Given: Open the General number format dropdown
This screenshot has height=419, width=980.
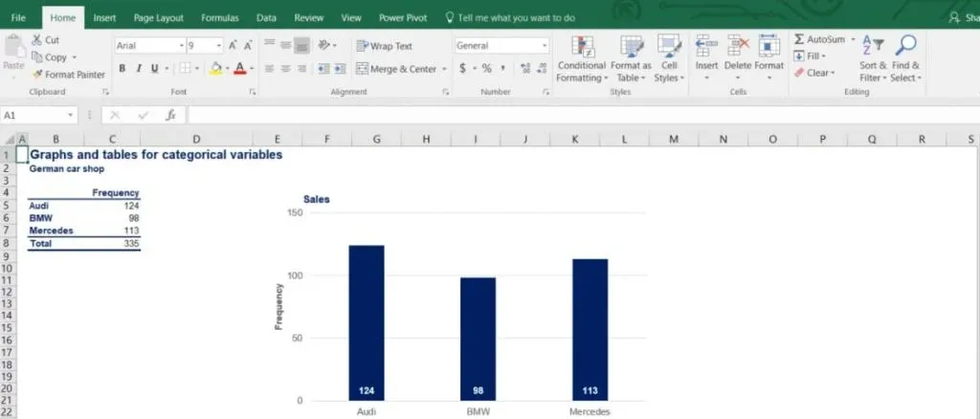Looking at the screenshot, I should pos(545,46).
